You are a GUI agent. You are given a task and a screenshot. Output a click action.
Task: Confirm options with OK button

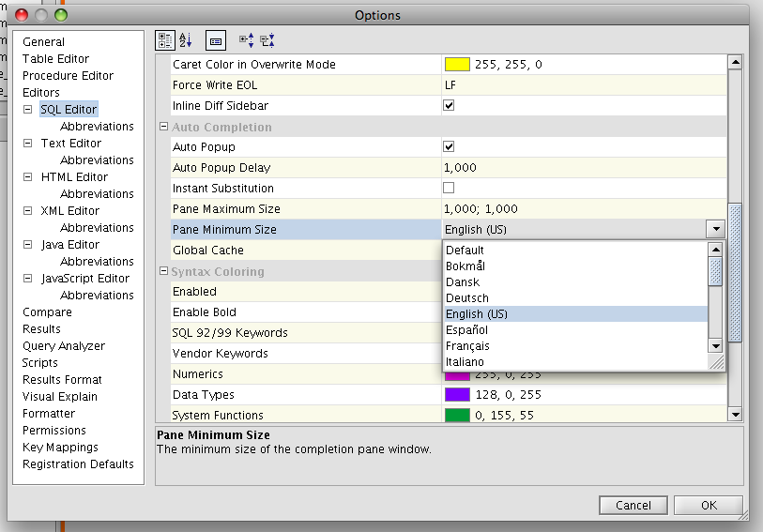coord(709,505)
